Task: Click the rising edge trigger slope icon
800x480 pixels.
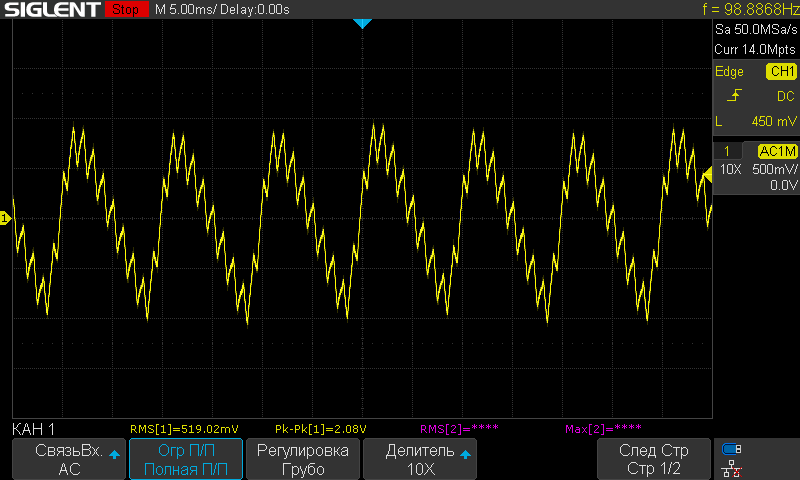Action: (x=735, y=96)
